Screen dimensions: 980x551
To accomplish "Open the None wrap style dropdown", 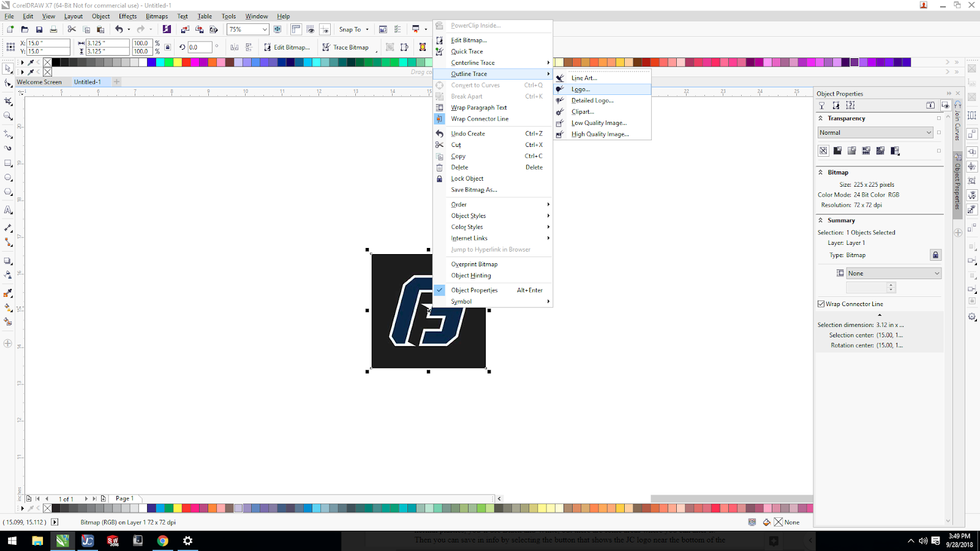I will click(x=894, y=273).
